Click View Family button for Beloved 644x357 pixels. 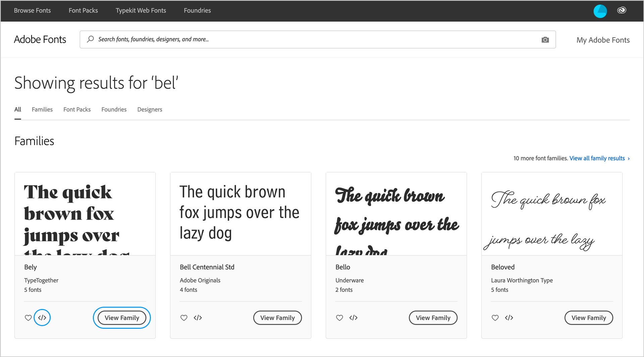589,318
